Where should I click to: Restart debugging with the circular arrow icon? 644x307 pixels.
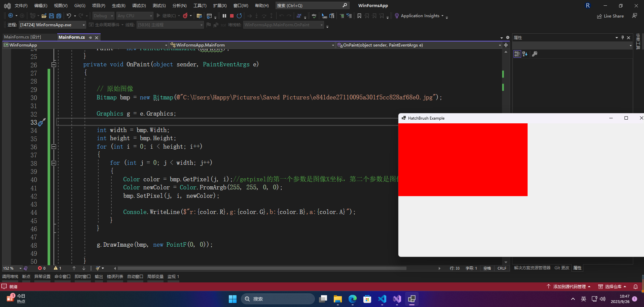pyautogui.click(x=239, y=16)
